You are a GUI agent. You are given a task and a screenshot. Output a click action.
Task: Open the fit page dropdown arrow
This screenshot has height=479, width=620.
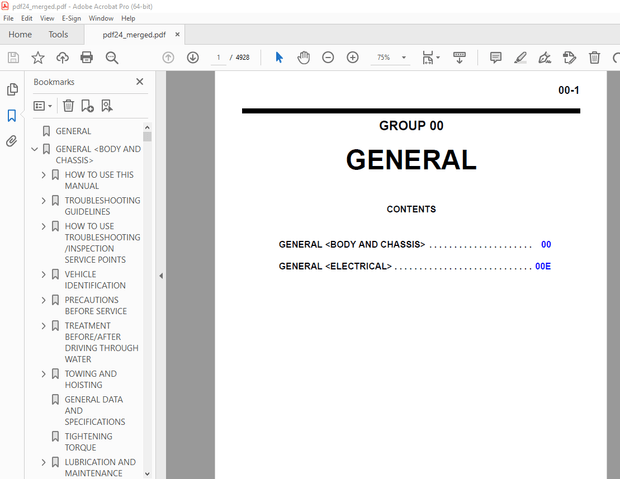pyautogui.click(x=438, y=58)
